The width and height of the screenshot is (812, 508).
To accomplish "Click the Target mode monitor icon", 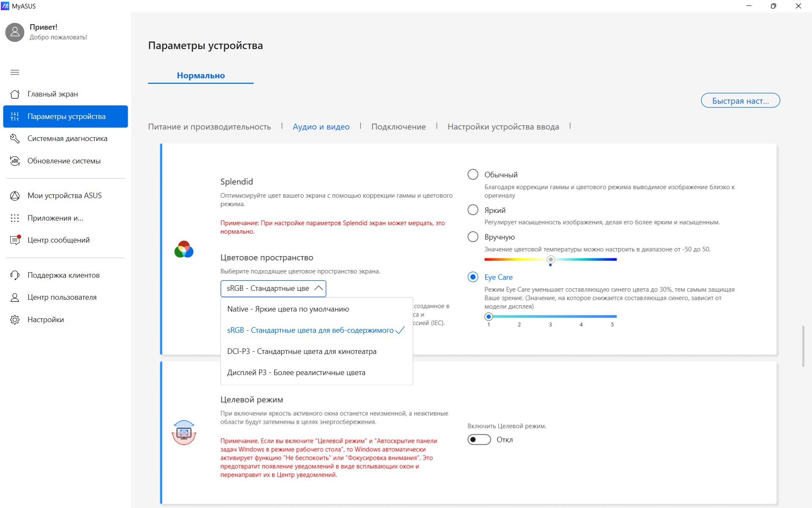I will [x=184, y=432].
